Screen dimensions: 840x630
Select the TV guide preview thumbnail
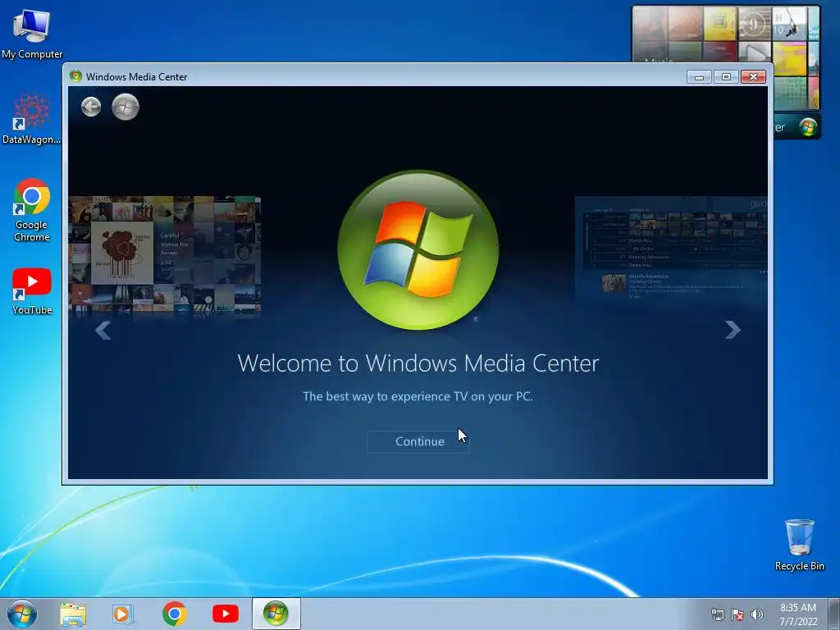671,249
